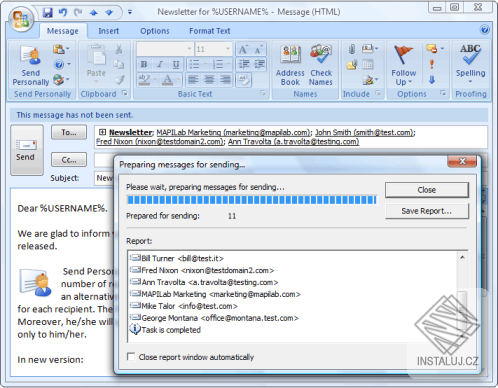Open the Format Text ribbon tab
The width and height of the screenshot is (498, 388).
[x=210, y=31]
